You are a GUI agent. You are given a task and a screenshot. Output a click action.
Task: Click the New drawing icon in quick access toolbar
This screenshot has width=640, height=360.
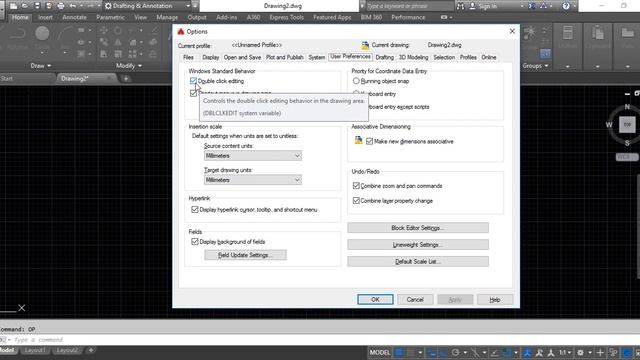pos(13,6)
